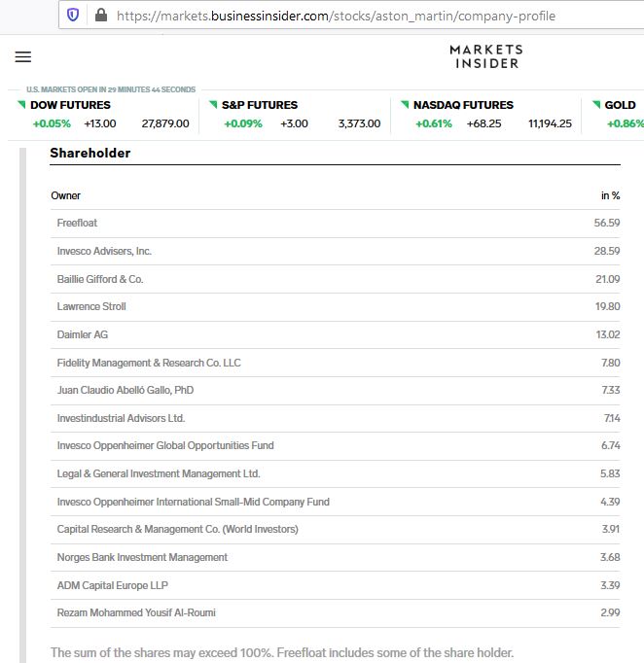Image resolution: width=644 pixels, height=663 pixels.
Task: Click the green arrow beside Nasdaq Futures
Action: point(405,103)
